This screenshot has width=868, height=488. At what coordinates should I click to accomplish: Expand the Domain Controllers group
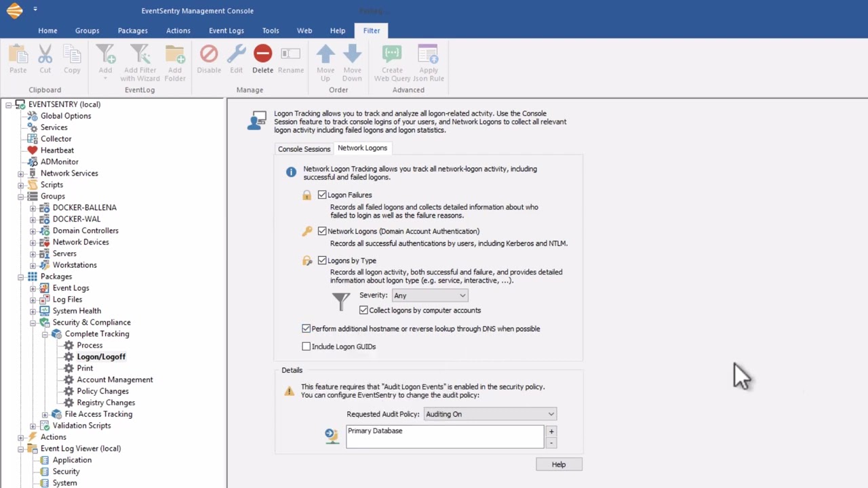[x=33, y=231]
